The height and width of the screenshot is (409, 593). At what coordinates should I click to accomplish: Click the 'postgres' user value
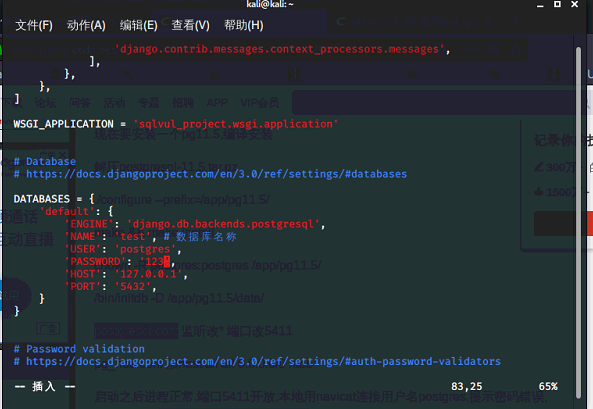[145, 249]
